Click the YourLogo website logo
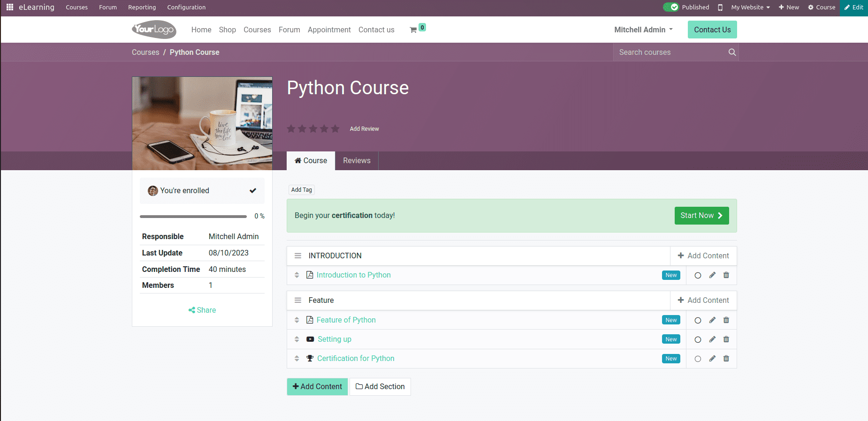The image size is (868, 421). click(x=154, y=30)
